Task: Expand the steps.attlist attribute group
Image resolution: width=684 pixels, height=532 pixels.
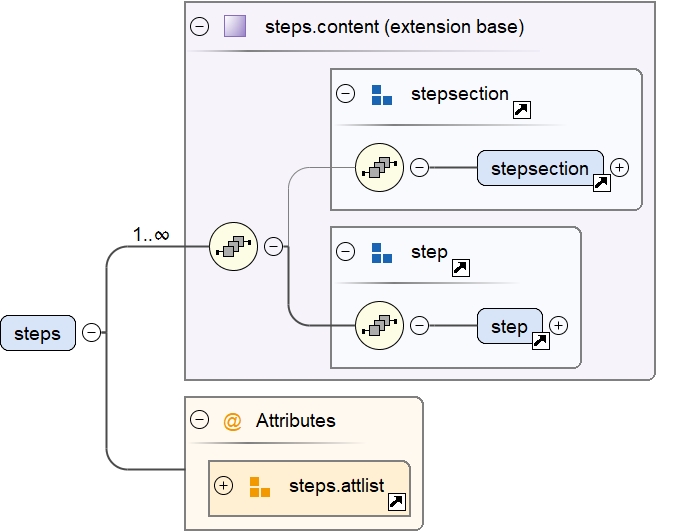Action: (x=224, y=486)
